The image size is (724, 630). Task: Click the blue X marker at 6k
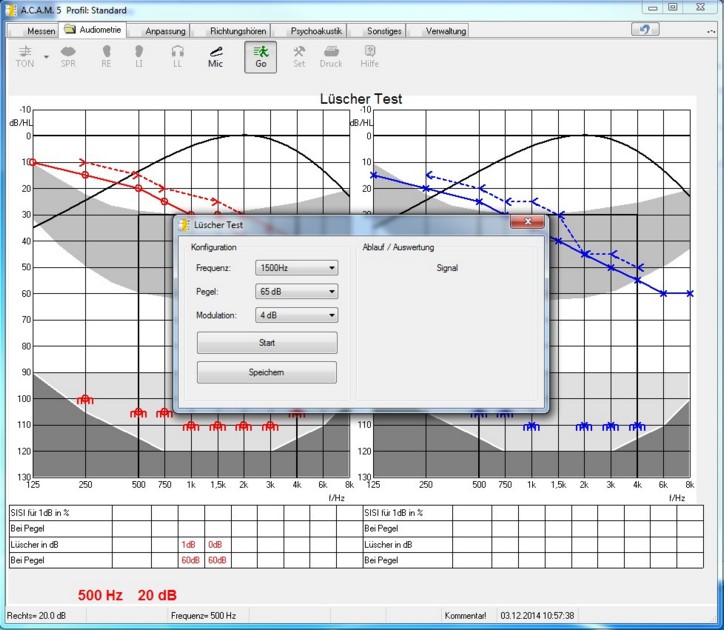coord(664,293)
